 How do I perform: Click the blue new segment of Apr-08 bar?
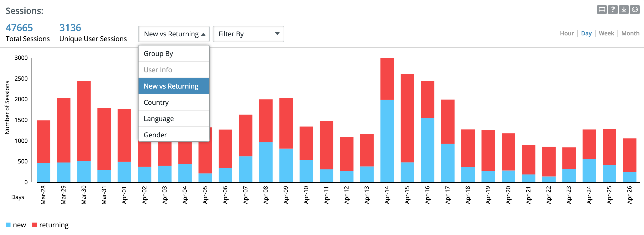[266, 162]
